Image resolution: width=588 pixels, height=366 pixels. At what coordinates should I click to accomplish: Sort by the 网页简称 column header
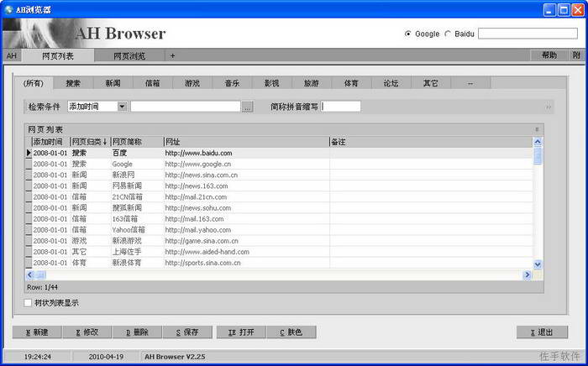click(138, 142)
